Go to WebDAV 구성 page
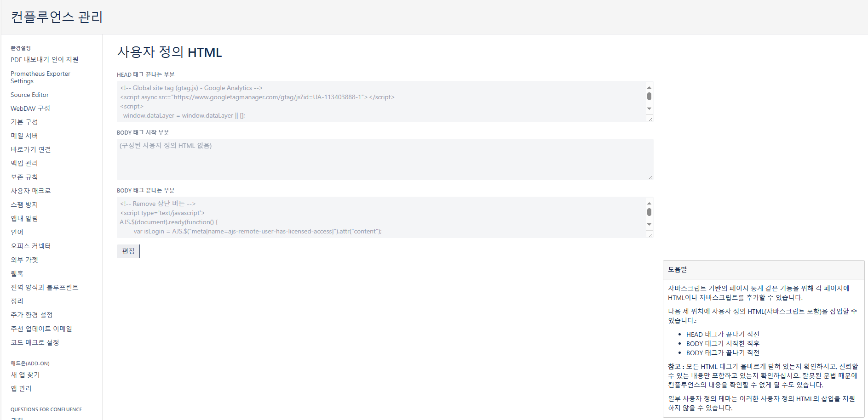The width and height of the screenshot is (868, 420). click(x=30, y=108)
